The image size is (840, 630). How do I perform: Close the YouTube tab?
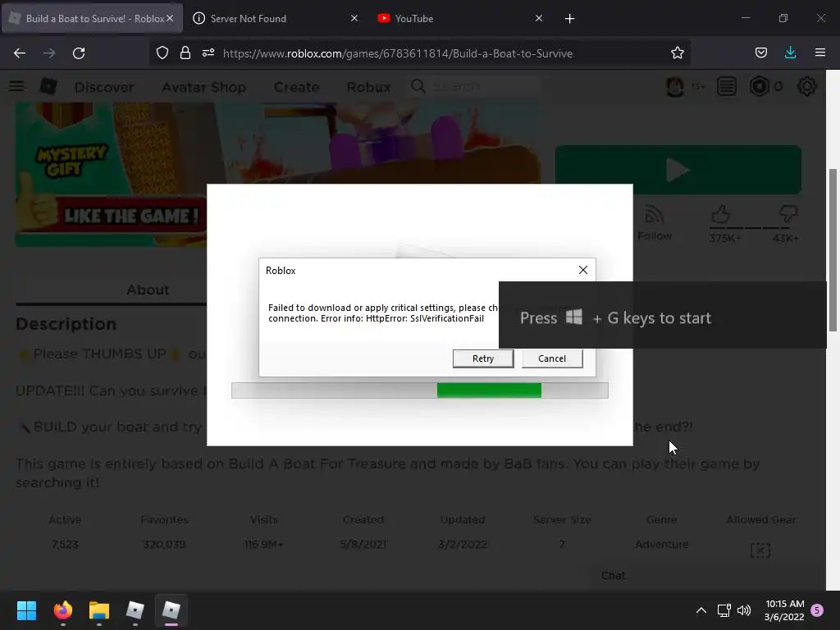pyautogui.click(x=539, y=19)
